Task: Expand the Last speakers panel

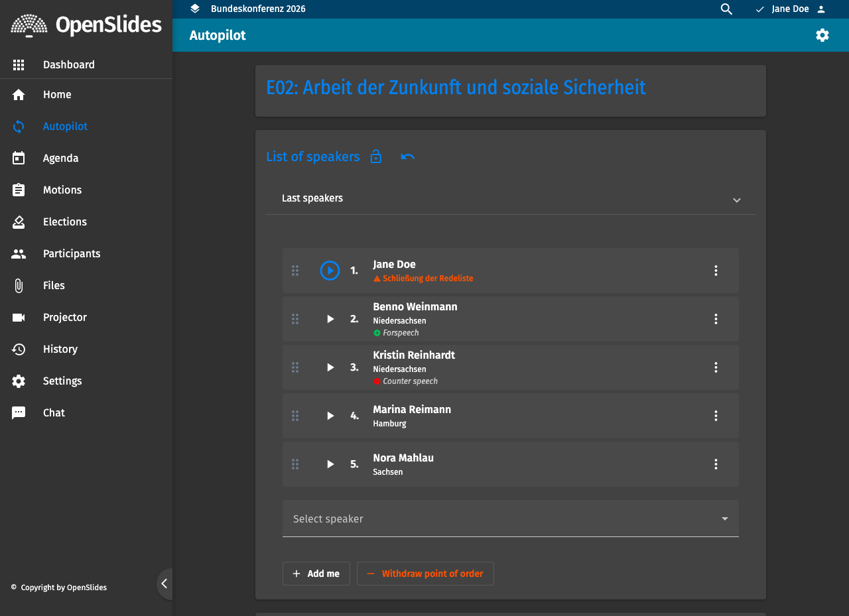Action: (x=510, y=198)
